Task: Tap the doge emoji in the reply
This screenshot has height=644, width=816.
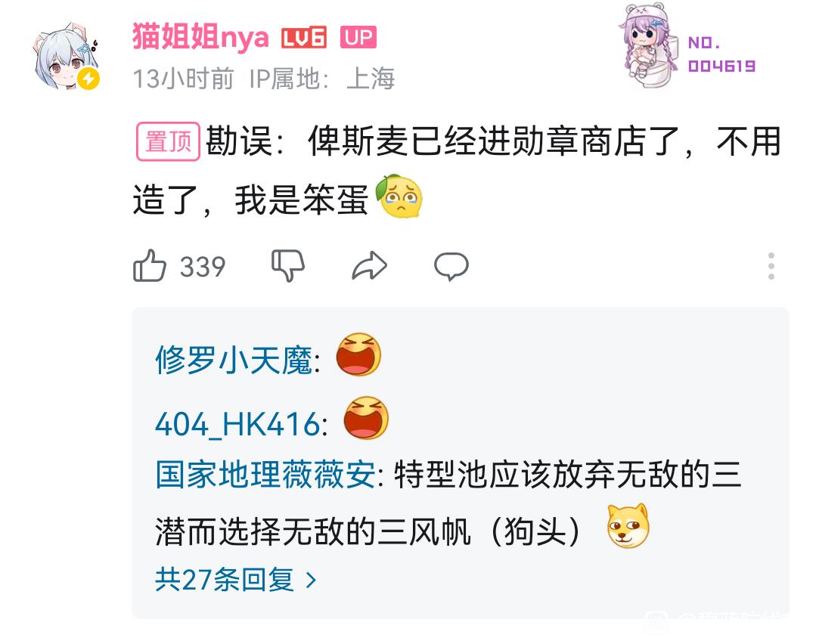Action: [x=628, y=526]
